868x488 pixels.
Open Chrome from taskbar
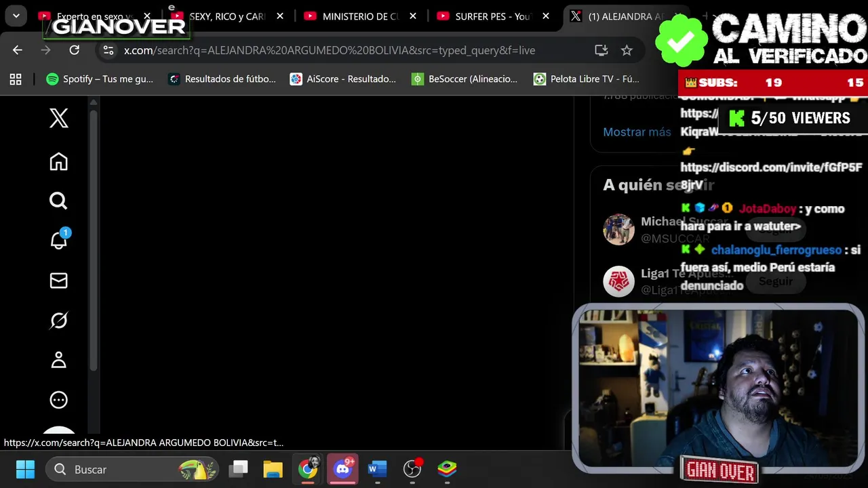pyautogui.click(x=309, y=469)
